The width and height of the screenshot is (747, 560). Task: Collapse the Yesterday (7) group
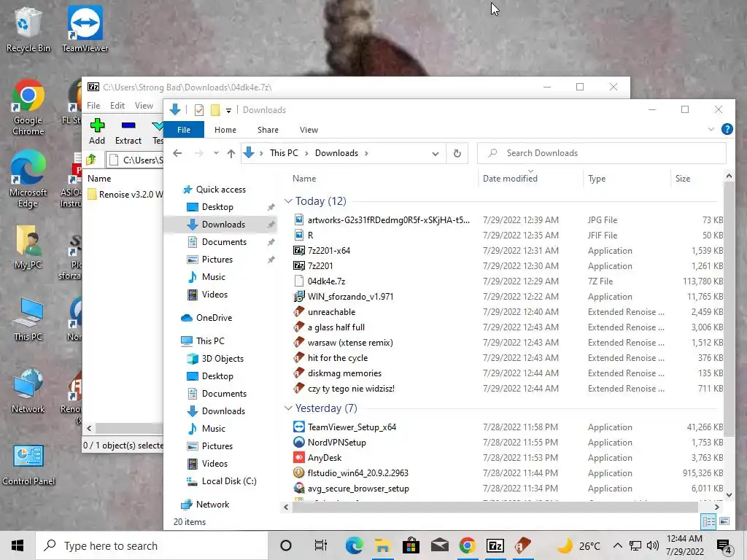288,408
